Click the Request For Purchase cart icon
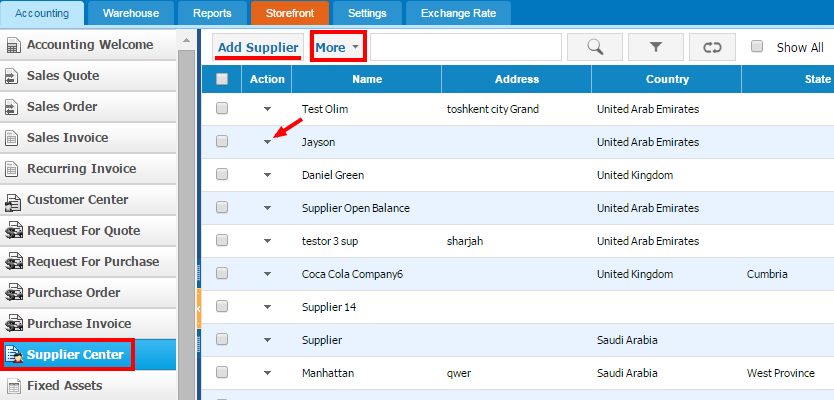 coord(13,262)
